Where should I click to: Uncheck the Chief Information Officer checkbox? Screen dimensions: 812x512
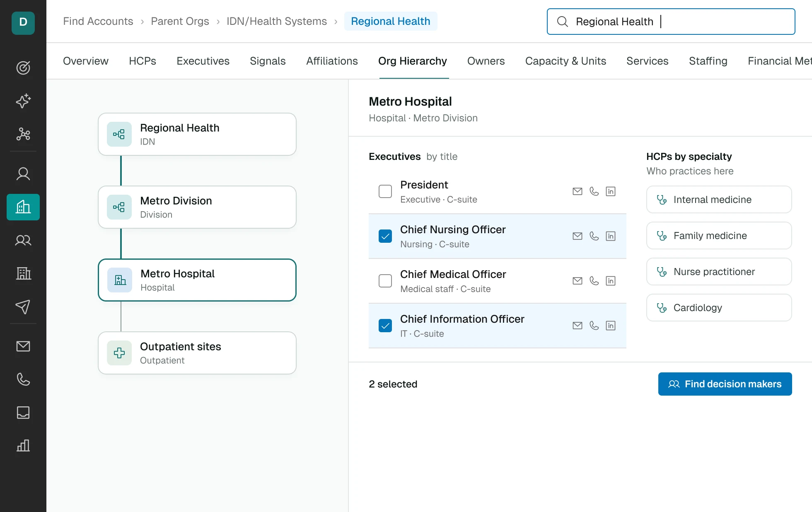pos(385,326)
